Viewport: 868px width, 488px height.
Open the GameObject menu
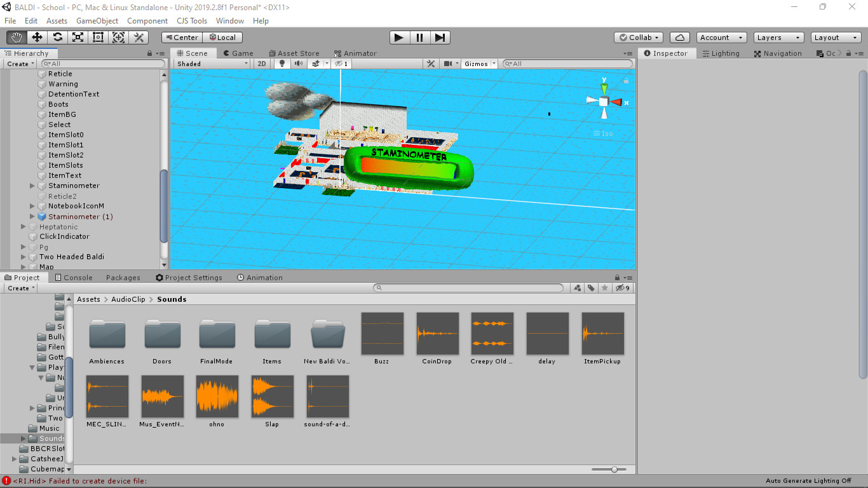click(x=96, y=20)
